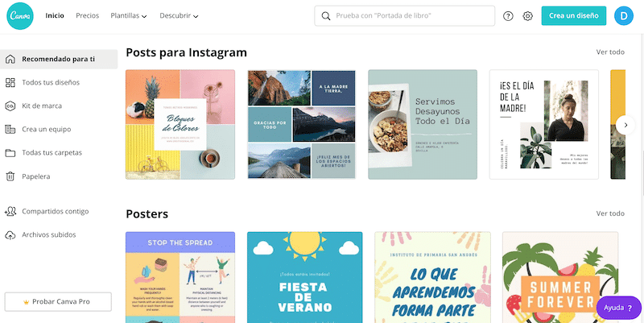The image size is (644, 323).
Task: Click the Crea un diseño button
Action: point(574,15)
